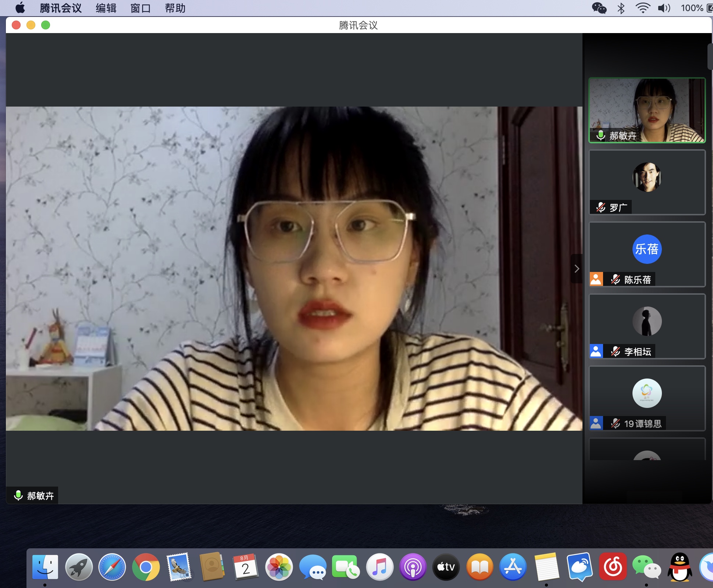This screenshot has width=713, height=588.
Task: Click the Bluetooth menu bar icon
Action: pyautogui.click(x=621, y=8)
